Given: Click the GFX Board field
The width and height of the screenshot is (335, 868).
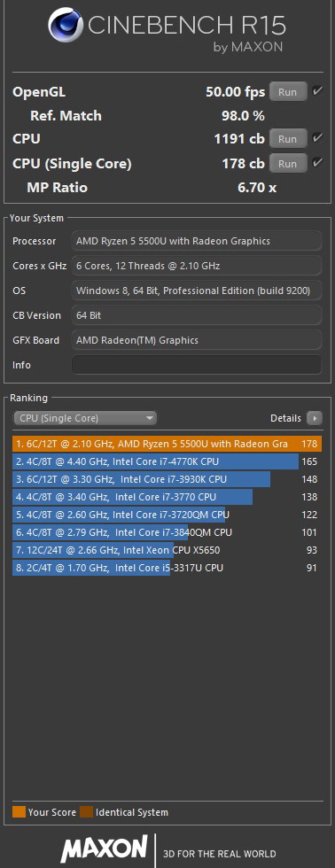Looking at the screenshot, I should pyautogui.click(x=197, y=340).
